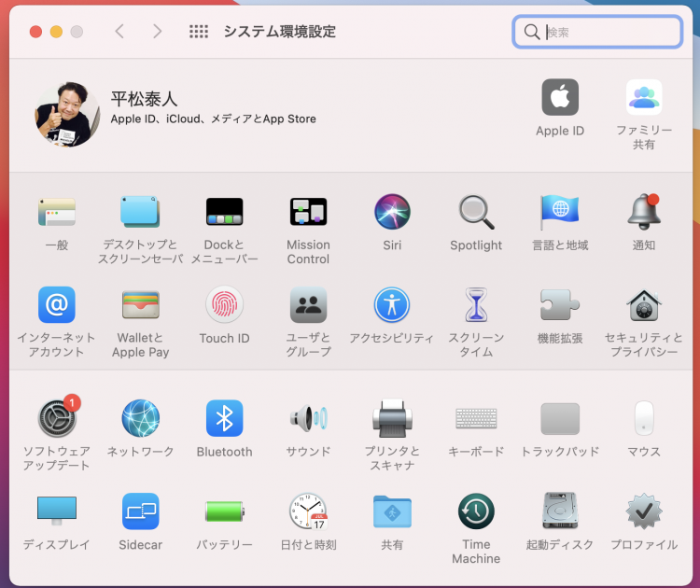The height and width of the screenshot is (588, 700).
Task: Open ソフトウェアアップデート preferences
Action: [57, 418]
